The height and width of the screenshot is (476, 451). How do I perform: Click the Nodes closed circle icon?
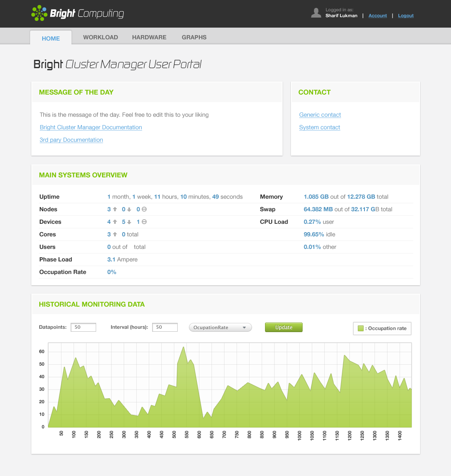point(144,209)
